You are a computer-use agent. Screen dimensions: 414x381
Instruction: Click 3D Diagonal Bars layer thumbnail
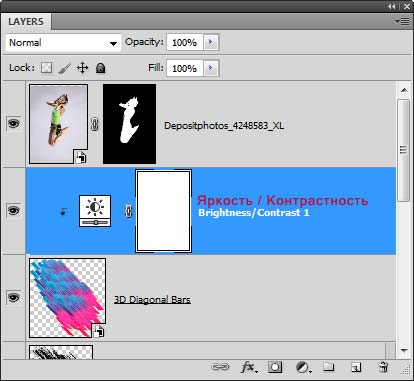[x=68, y=298]
